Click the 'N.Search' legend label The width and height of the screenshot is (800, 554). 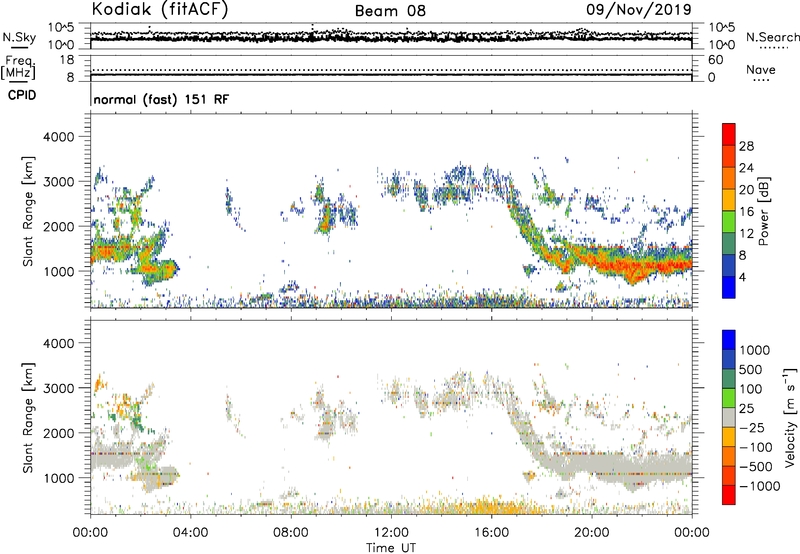(x=772, y=37)
